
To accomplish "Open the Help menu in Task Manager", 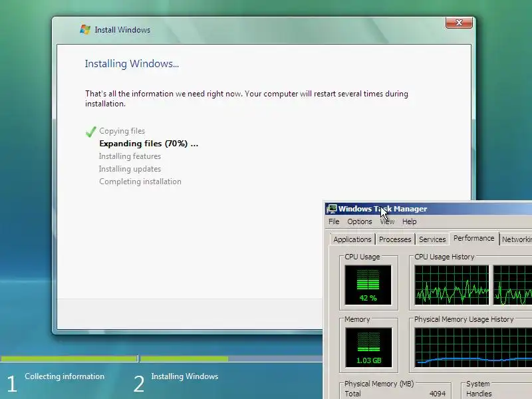I will 409,221.
